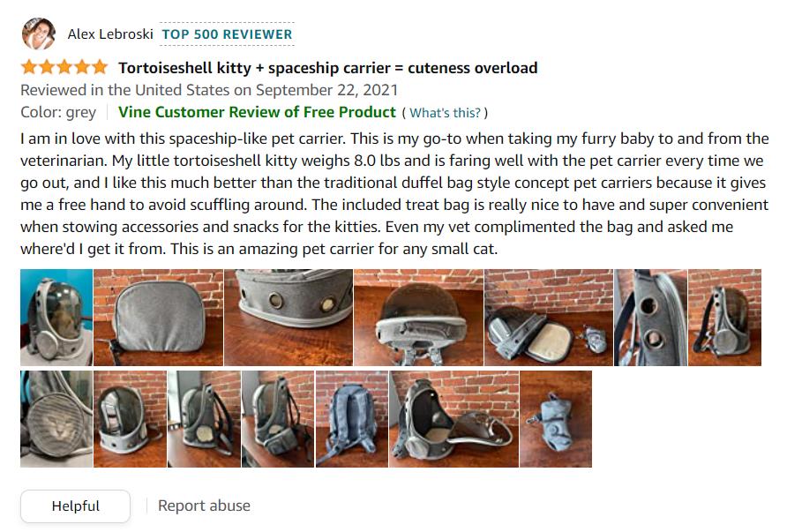The width and height of the screenshot is (787, 532).
Task: Click Report abuse
Action: click(203, 505)
